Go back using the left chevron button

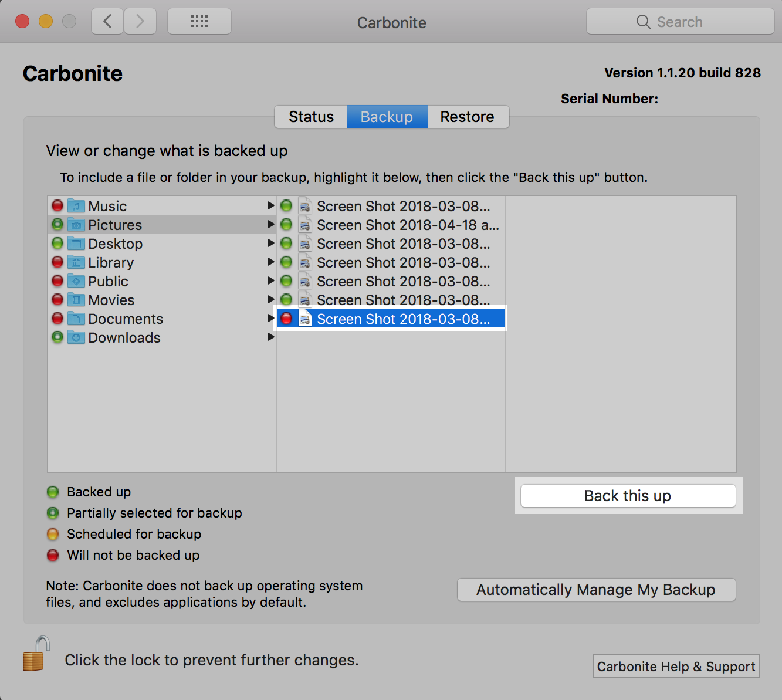[107, 22]
